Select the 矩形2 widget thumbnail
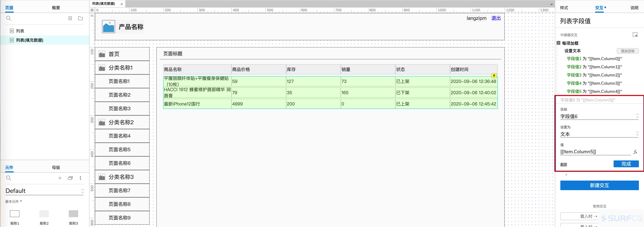 44,214
